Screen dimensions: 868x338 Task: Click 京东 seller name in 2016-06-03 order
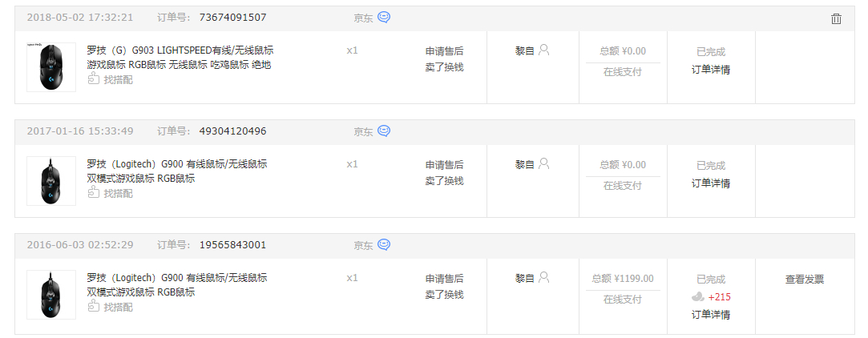tap(363, 245)
